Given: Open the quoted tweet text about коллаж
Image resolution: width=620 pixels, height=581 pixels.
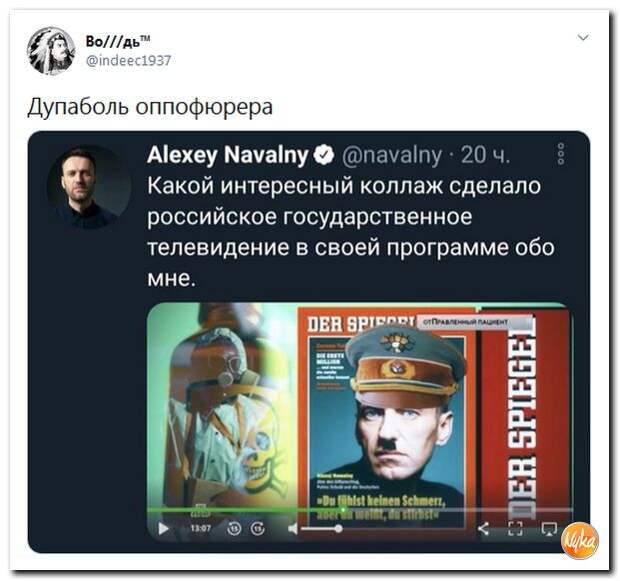Looking at the screenshot, I should tap(351, 232).
